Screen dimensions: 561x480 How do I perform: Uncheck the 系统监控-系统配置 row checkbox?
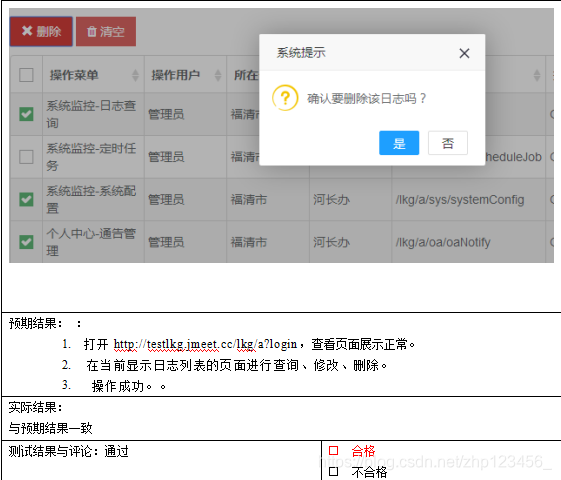(x=26, y=199)
